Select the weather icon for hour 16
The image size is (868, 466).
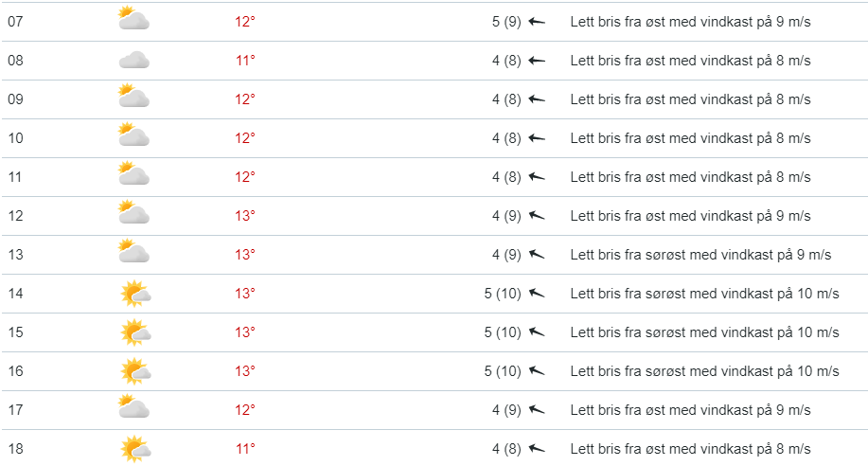(136, 371)
